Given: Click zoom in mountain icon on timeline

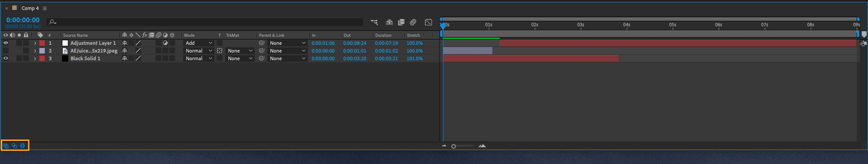Looking at the screenshot, I should point(482,146).
